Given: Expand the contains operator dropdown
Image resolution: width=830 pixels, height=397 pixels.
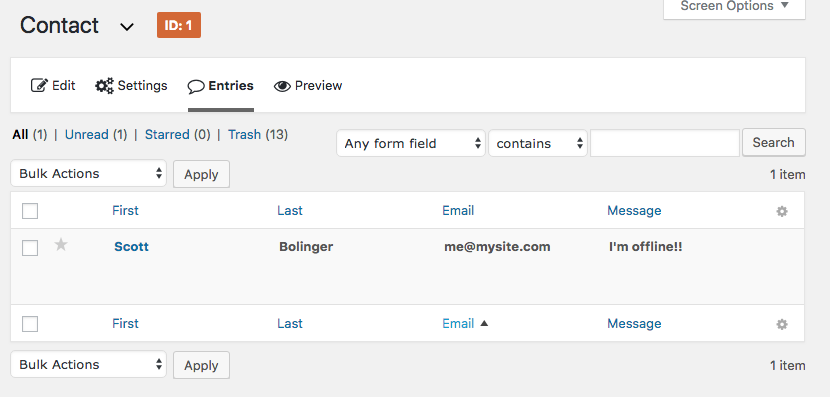Looking at the screenshot, I should point(538,143).
